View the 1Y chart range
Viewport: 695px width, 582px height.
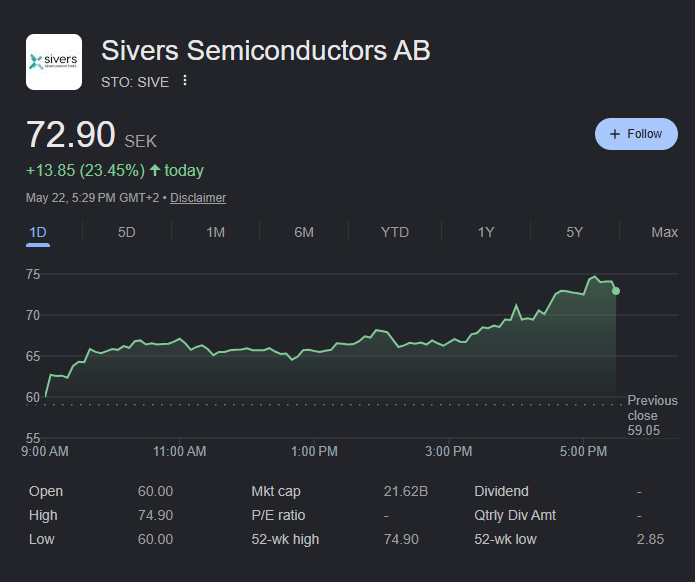(x=486, y=232)
